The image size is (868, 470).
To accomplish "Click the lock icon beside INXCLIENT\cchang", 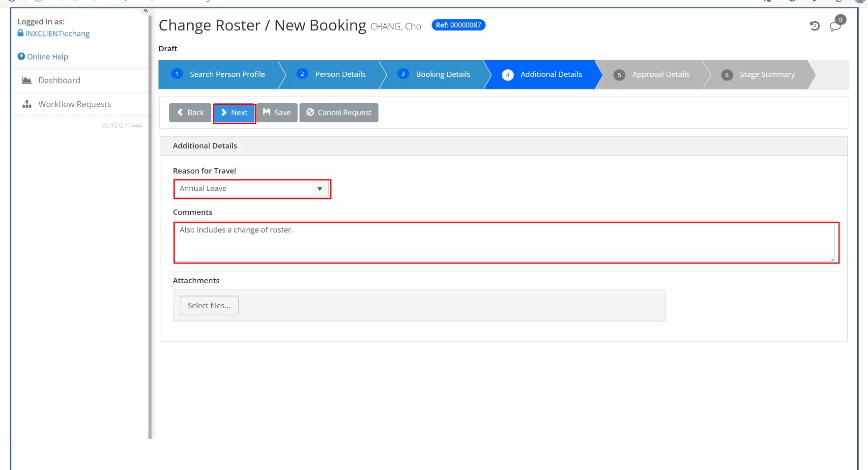I will coord(21,33).
